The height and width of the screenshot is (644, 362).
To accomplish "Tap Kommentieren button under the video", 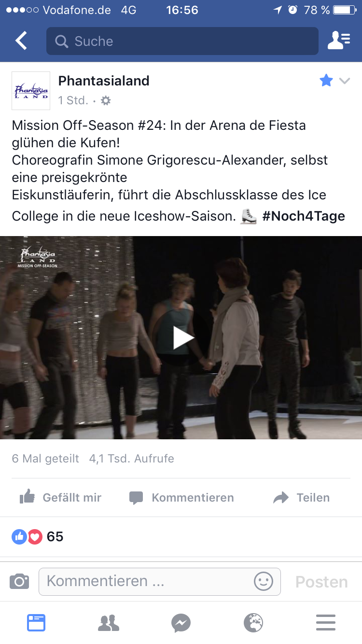I will [181, 498].
